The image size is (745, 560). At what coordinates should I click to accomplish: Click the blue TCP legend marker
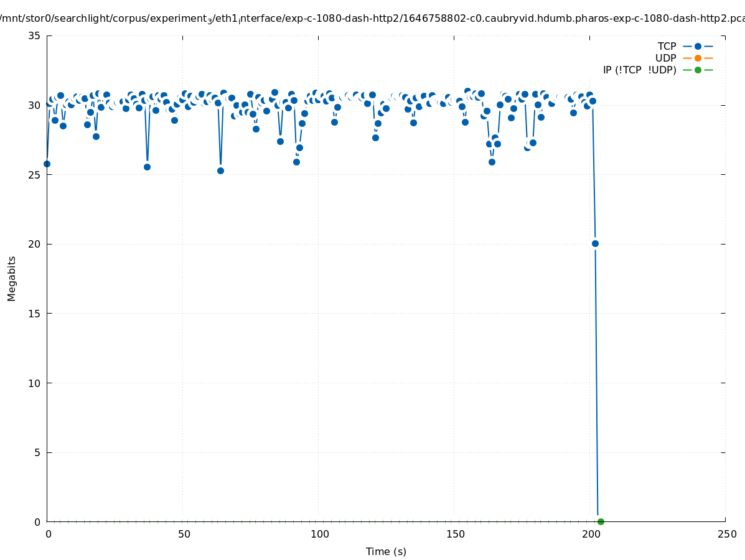pos(698,46)
